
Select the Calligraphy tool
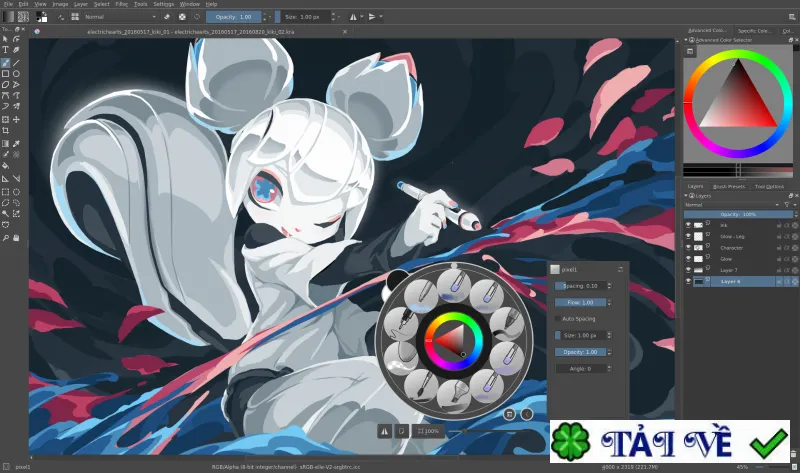pos(16,50)
